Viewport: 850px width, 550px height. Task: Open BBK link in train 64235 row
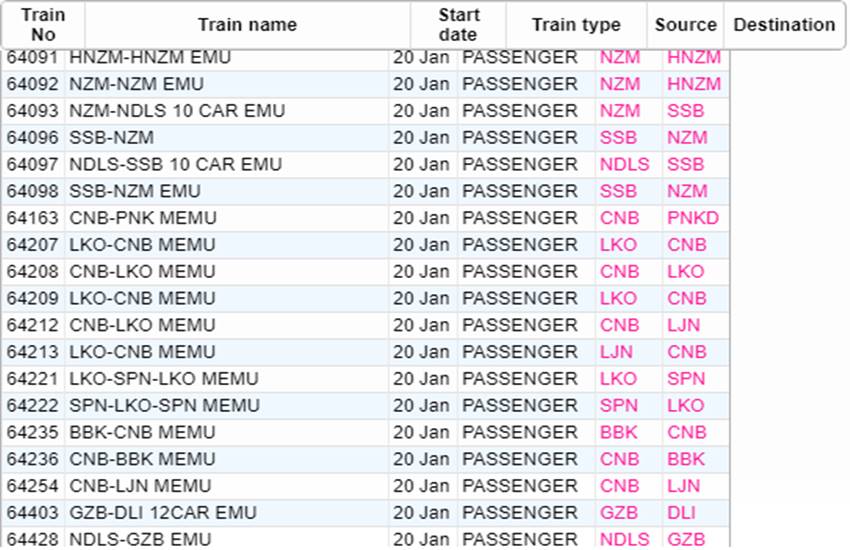point(618,433)
